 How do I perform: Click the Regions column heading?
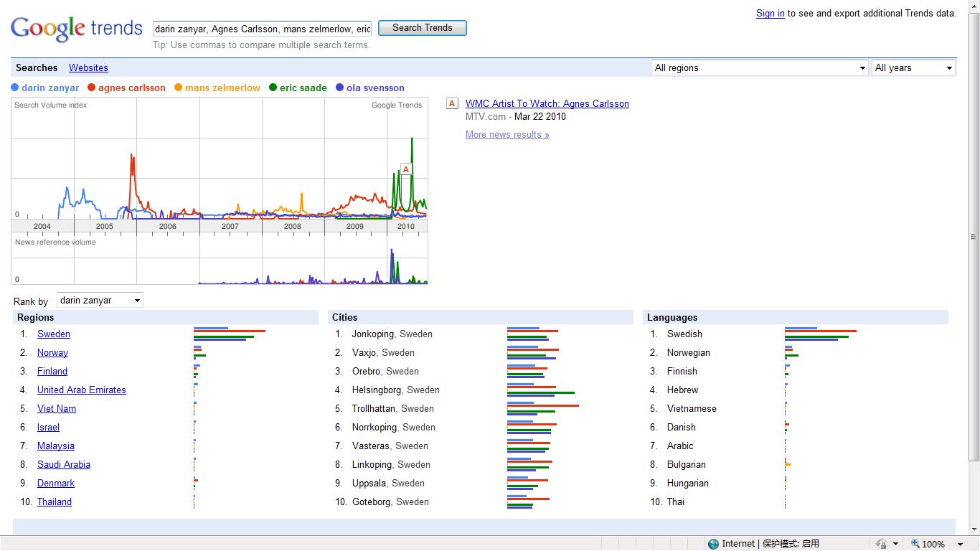point(36,317)
